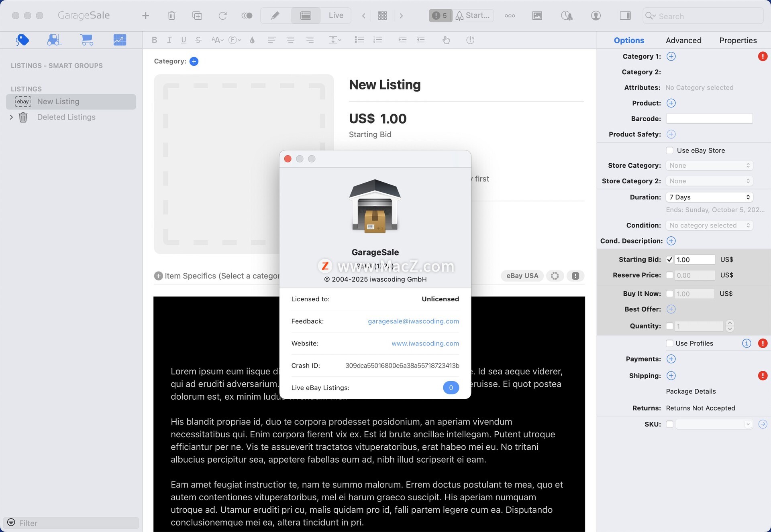Screen dimensions: 771x532
Task: Click the duplicate listing toolbar icon
Action: click(197, 16)
